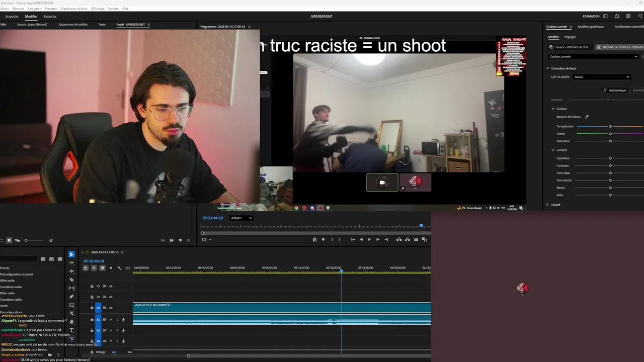Adjust the Température slider

[x=610, y=126]
